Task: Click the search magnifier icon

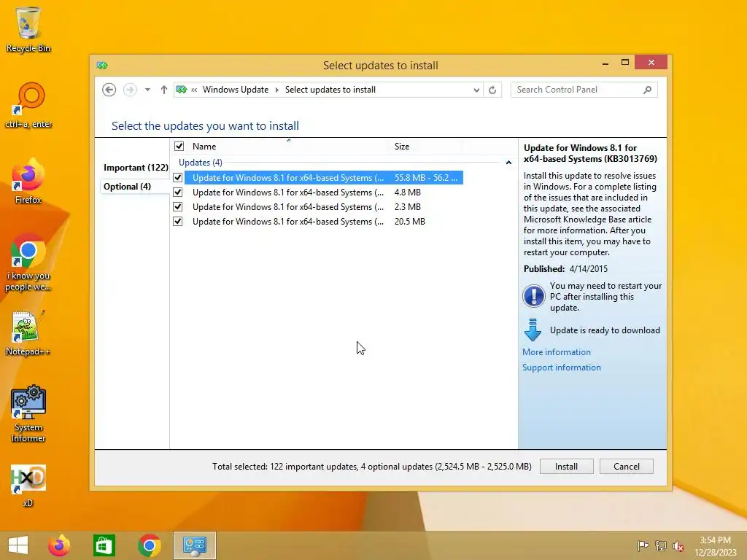Action: pos(648,90)
